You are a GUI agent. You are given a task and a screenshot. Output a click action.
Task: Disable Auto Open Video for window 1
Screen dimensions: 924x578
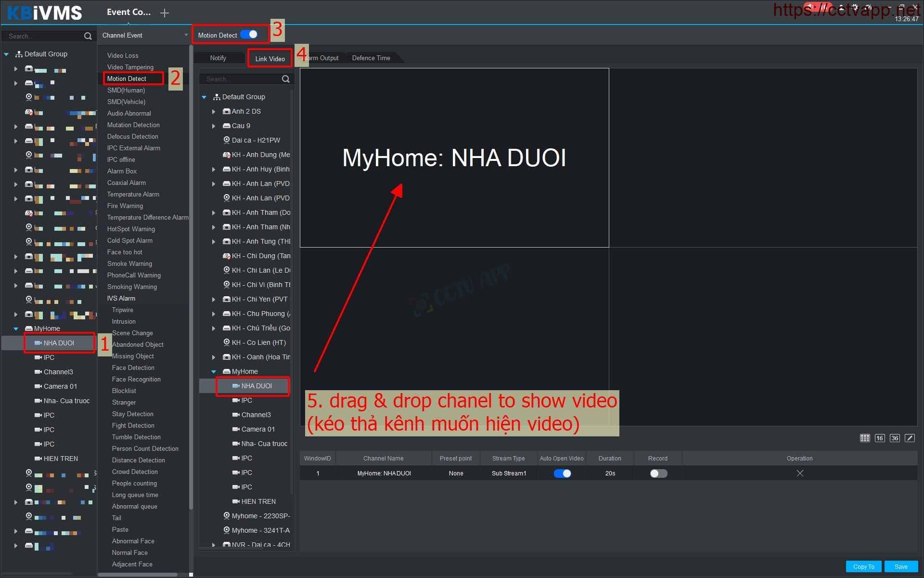pyautogui.click(x=562, y=473)
